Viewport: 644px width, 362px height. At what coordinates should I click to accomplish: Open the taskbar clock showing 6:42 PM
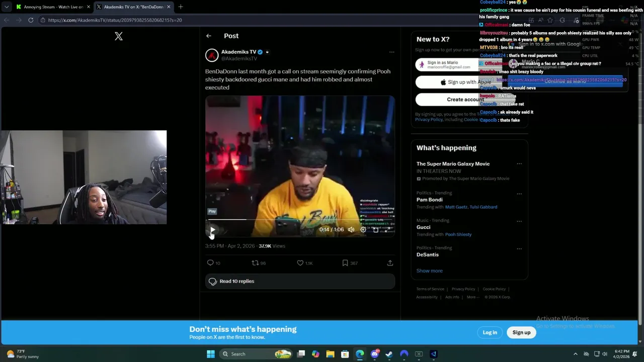click(622, 354)
